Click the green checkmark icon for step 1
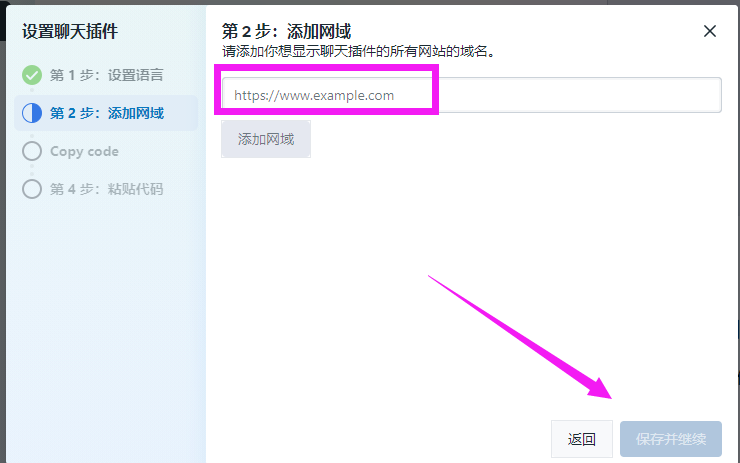Image resolution: width=740 pixels, height=463 pixels. [32, 75]
